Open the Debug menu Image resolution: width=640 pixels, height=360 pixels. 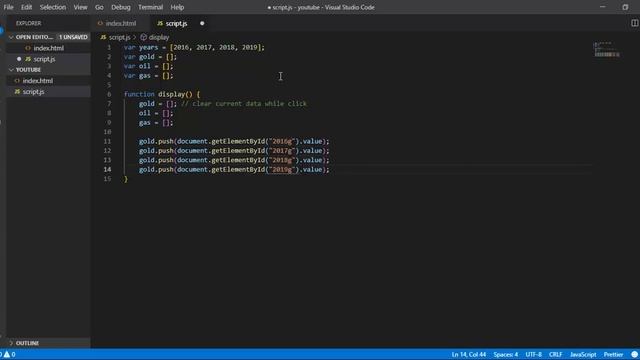click(x=121, y=7)
